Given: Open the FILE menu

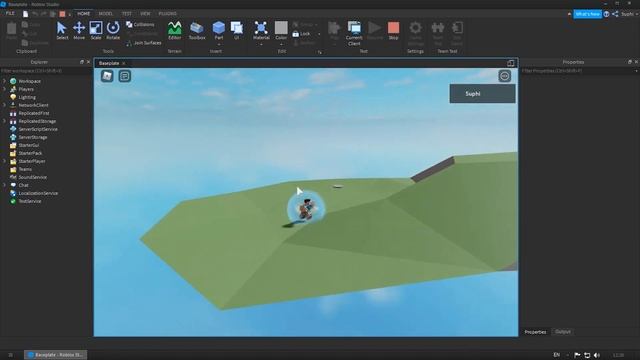Looking at the screenshot, I should pyautogui.click(x=10, y=13).
